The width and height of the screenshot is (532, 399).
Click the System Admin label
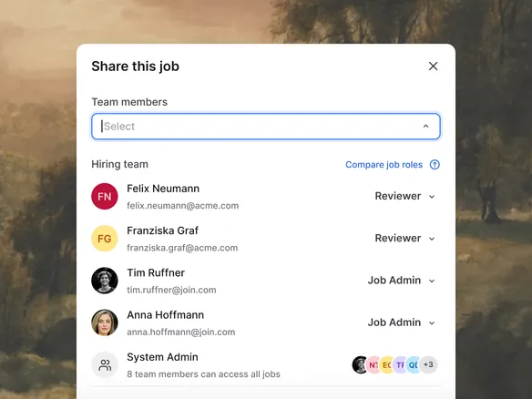[162, 357]
